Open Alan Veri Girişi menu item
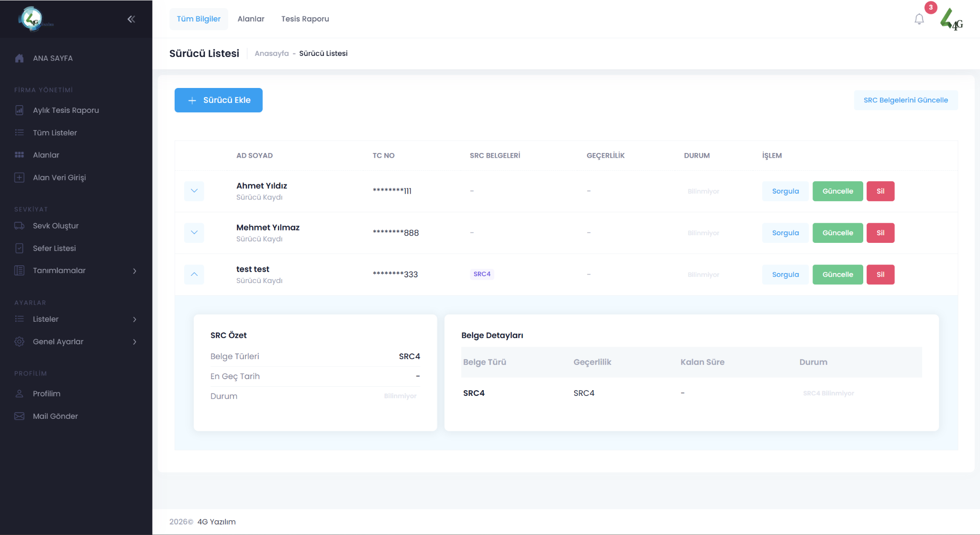Image resolution: width=980 pixels, height=535 pixels. pos(59,177)
